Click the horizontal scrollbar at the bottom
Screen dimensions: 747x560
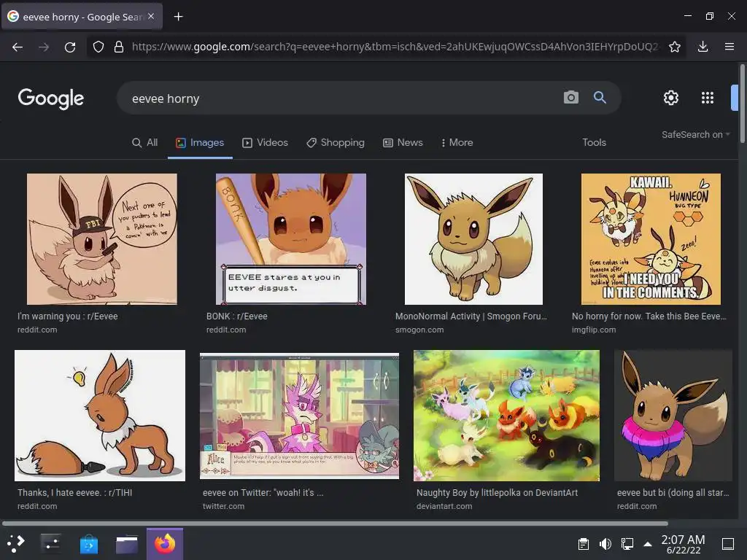point(335,524)
